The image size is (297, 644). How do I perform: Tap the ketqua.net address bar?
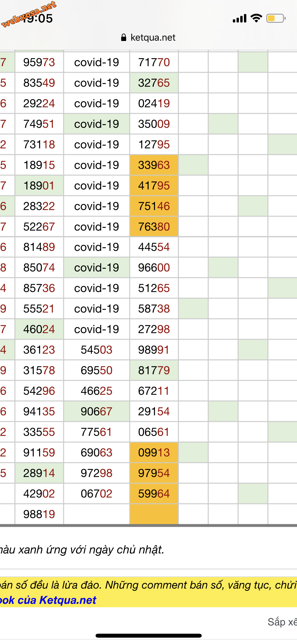click(148, 38)
